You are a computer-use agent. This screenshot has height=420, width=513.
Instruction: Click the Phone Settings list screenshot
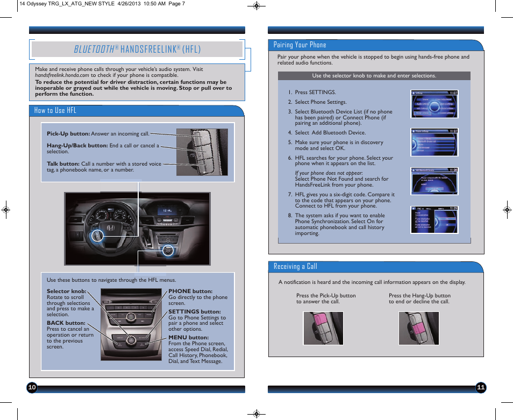[x=434, y=143]
